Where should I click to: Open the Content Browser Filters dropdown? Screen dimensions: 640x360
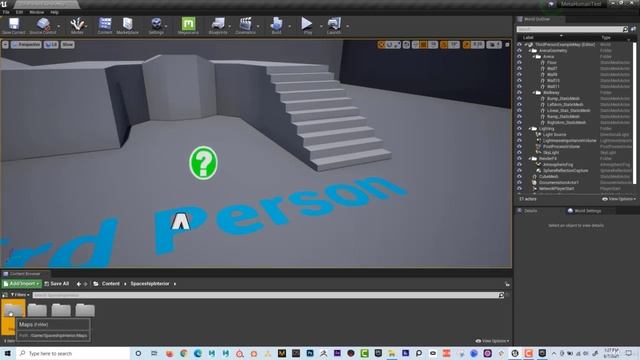click(19, 295)
